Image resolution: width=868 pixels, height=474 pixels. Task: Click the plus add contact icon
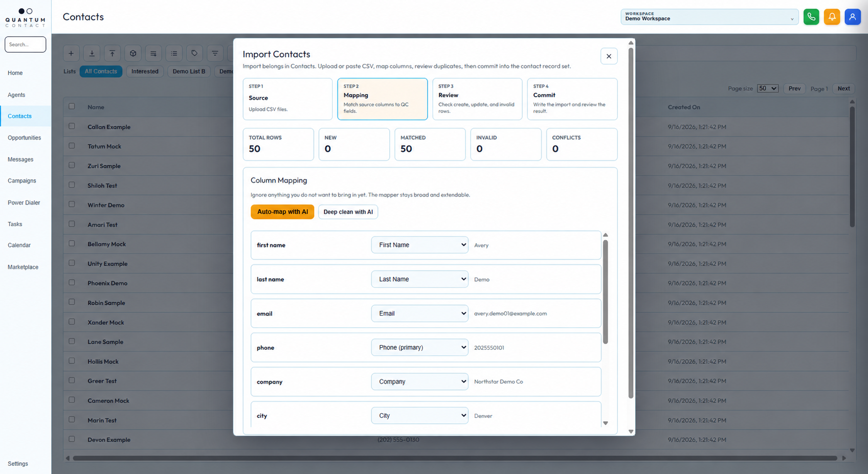point(71,53)
